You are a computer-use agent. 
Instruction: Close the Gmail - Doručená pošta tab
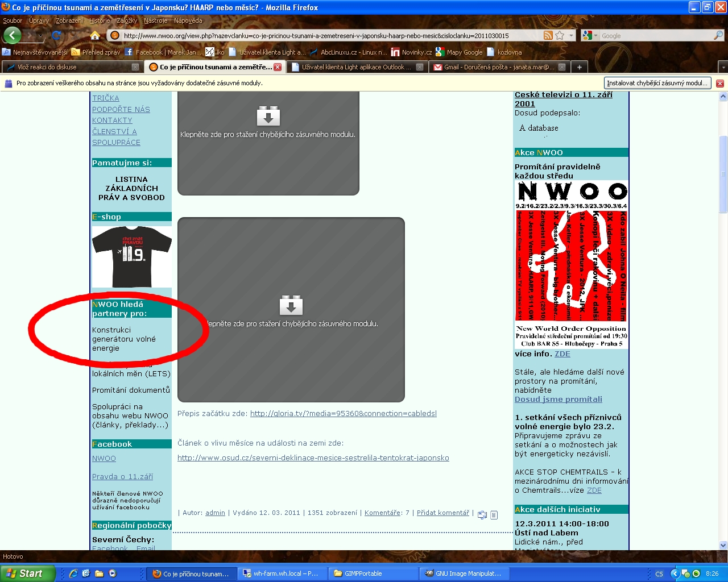click(562, 67)
